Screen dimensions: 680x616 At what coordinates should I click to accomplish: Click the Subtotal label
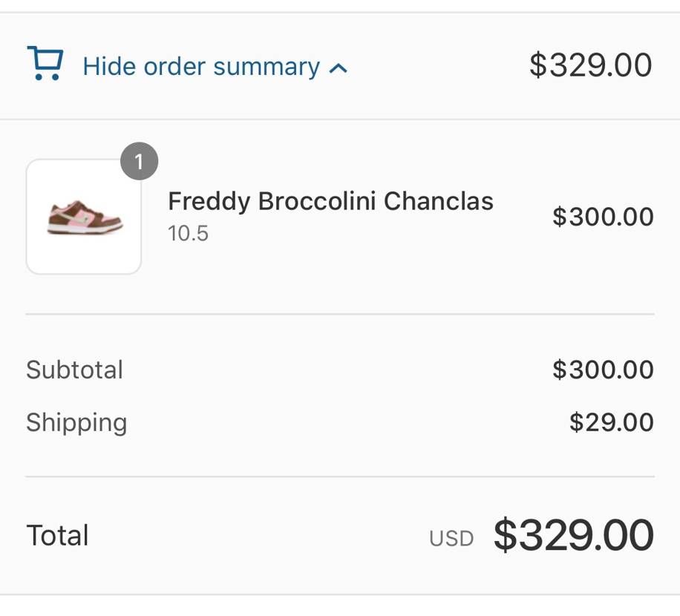click(x=74, y=370)
